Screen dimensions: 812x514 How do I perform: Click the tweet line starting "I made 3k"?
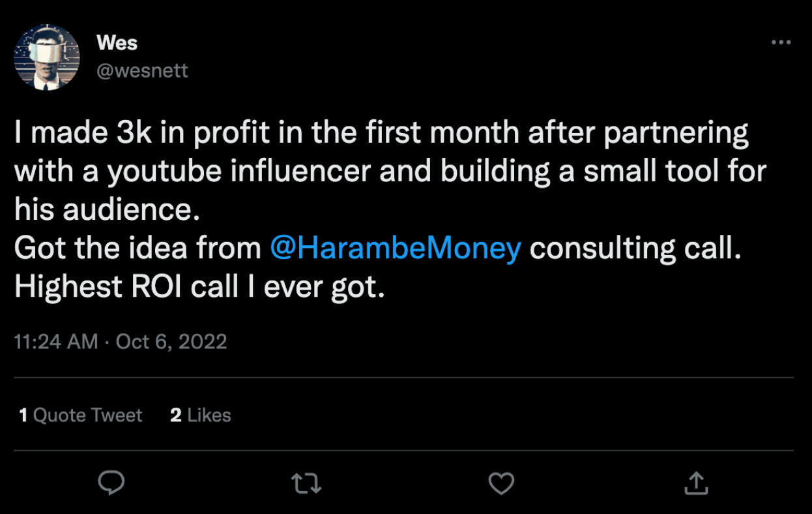pos(381,133)
